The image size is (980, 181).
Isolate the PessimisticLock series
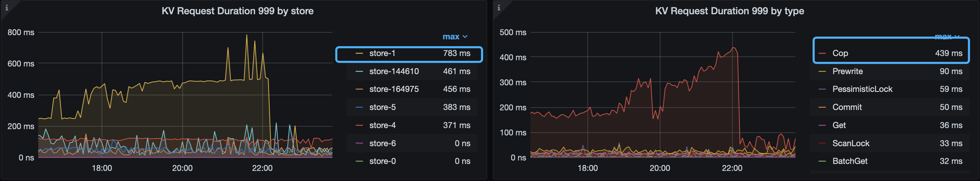(x=862, y=89)
